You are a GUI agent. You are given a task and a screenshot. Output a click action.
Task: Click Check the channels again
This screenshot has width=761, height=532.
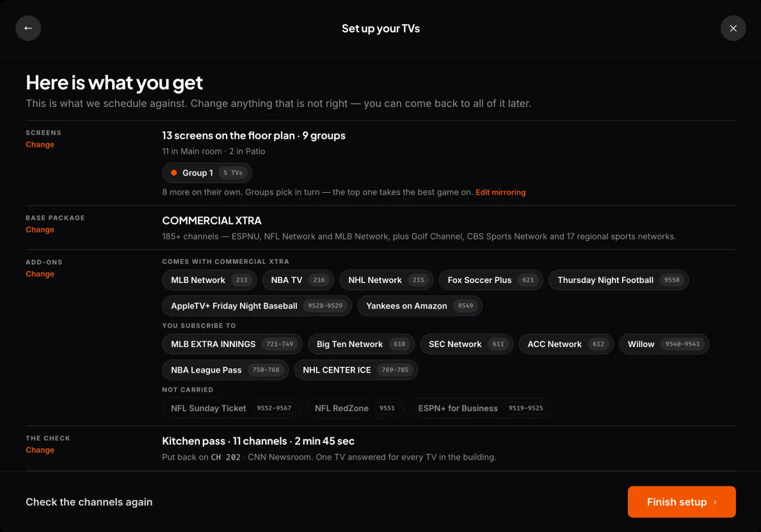click(x=89, y=502)
